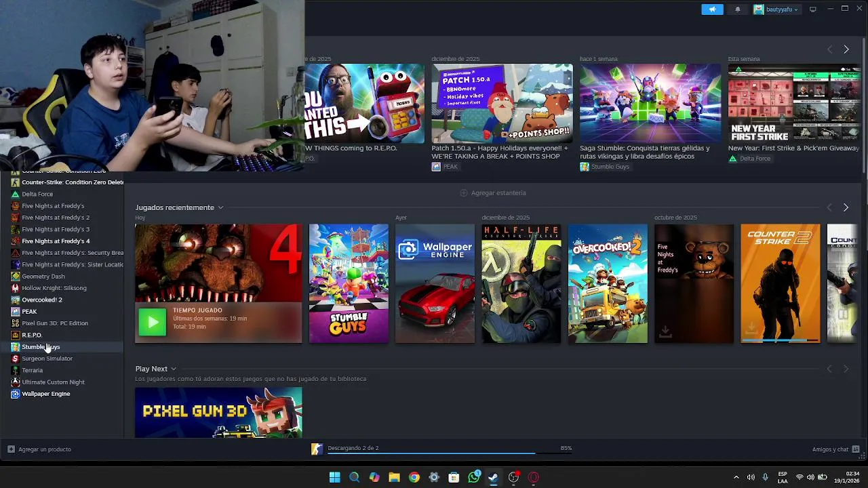Click the Steam taskbar icon
Image resolution: width=868 pixels, height=488 pixels.
coord(494,477)
